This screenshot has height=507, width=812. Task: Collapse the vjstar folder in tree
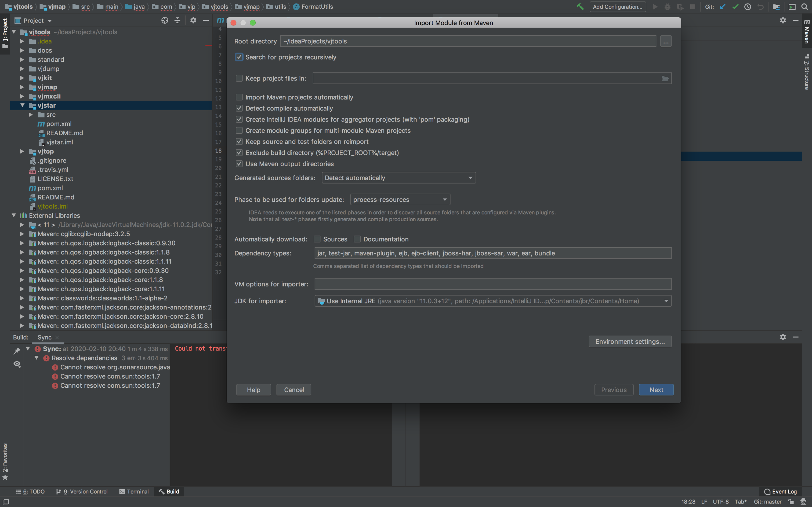tap(23, 105)
